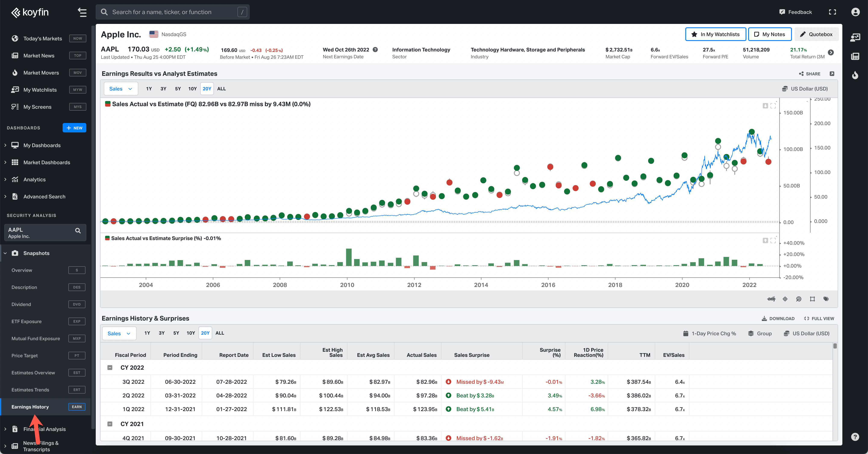Image resolution: width=868 pixels, height=454 pixels.
Task: Select 10Y range in Earnings History table
Action: click(x=191, y=333)
